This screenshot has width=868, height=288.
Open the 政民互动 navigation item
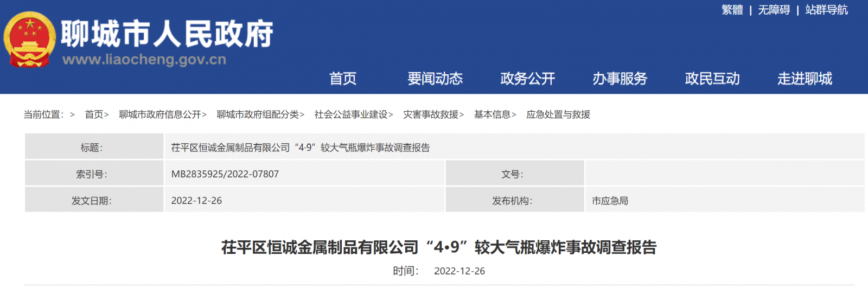(x=712, y=79)
